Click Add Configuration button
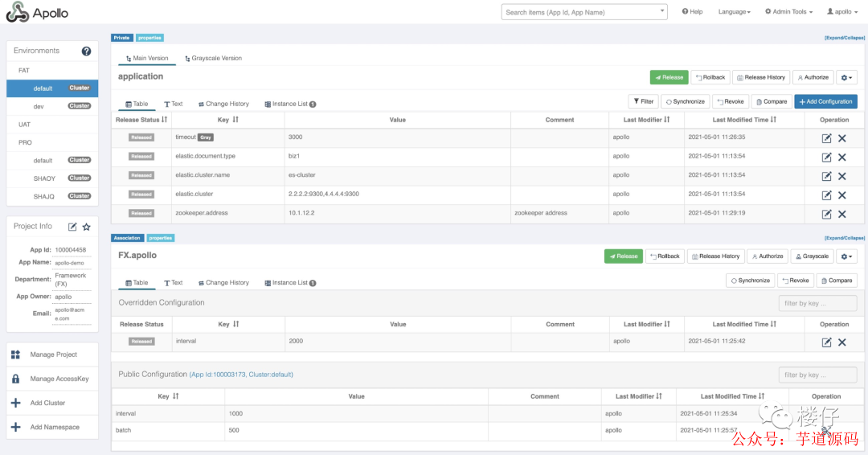Screen dimensions: 868x455 pos(825,102)
